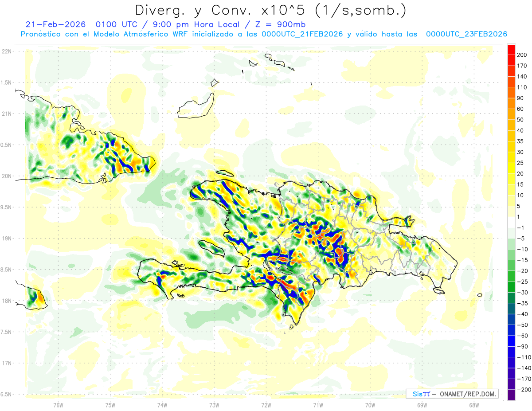Click the '-30' legend value

point(523,293)
